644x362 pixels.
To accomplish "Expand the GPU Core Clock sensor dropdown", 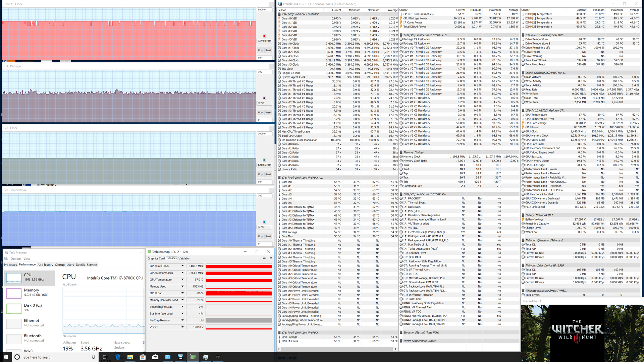I will (182, 266).
